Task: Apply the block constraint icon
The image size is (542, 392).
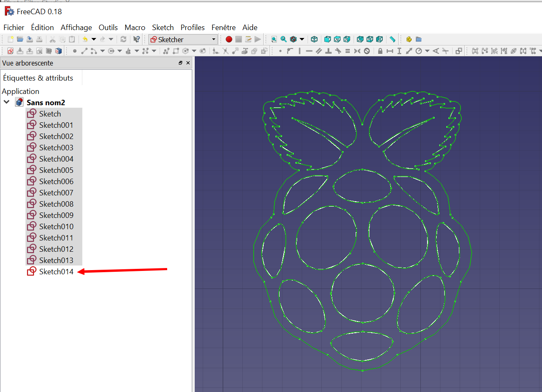Action: pyautogui.click(x=366, y=51)
